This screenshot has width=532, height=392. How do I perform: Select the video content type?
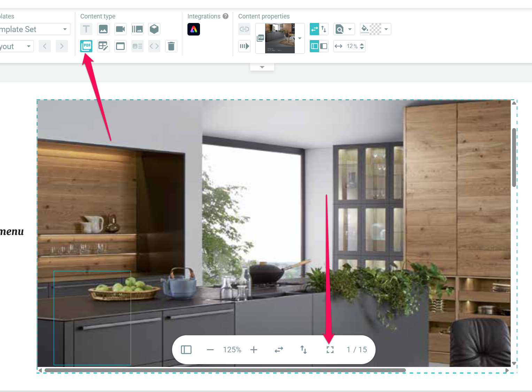point(120,29)
